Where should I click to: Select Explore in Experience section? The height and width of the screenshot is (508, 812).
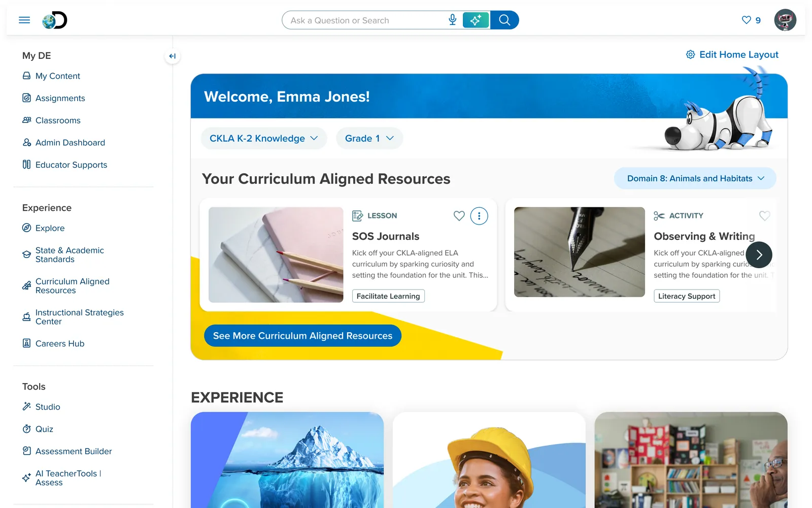pos(50,228)
